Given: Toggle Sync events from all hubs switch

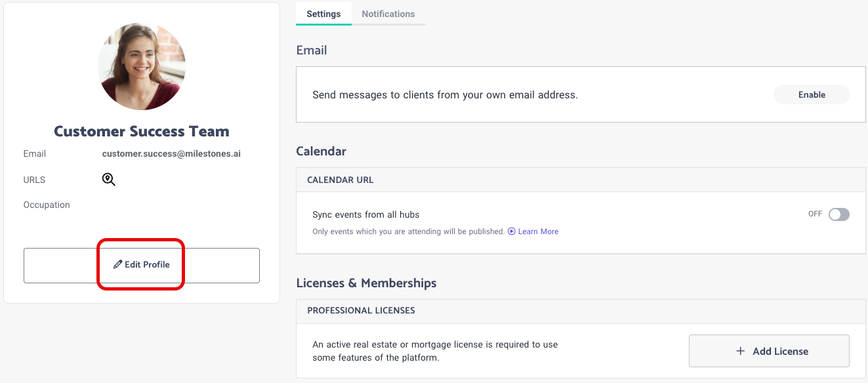Looking at the screenshot, I should tap(839, 214).
